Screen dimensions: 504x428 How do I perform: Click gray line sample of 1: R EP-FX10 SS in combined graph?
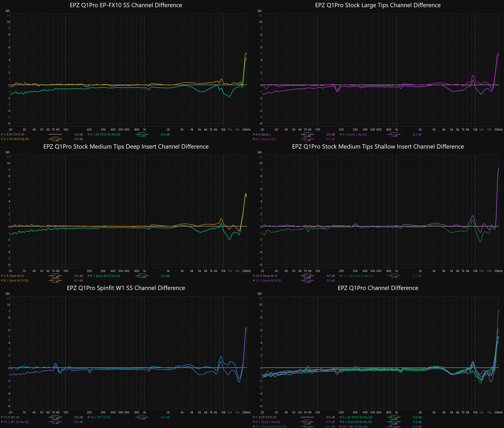pyautogui.click(x=307, y=417)
